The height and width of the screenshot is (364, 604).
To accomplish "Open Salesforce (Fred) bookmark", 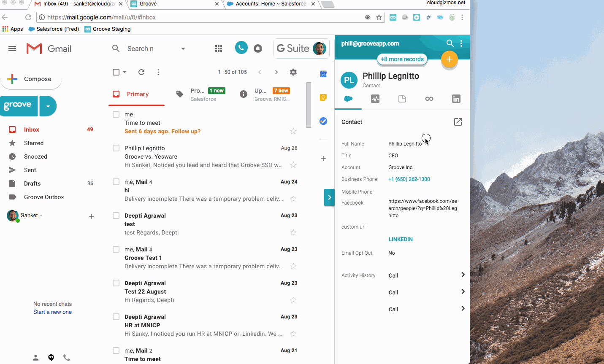I will point(54,29).
